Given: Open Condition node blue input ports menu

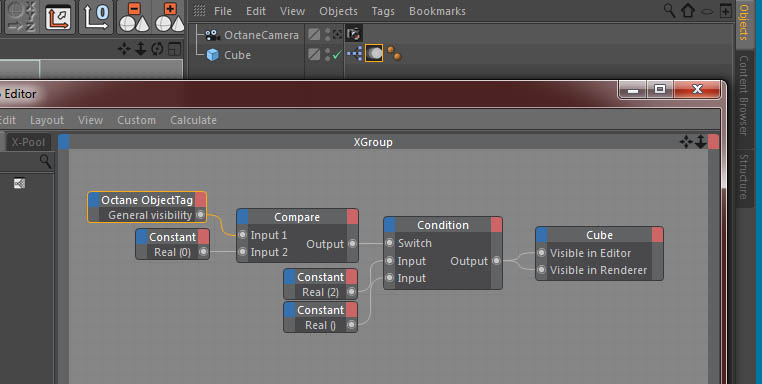Looking at the screenshot, I should coord(390,225).
